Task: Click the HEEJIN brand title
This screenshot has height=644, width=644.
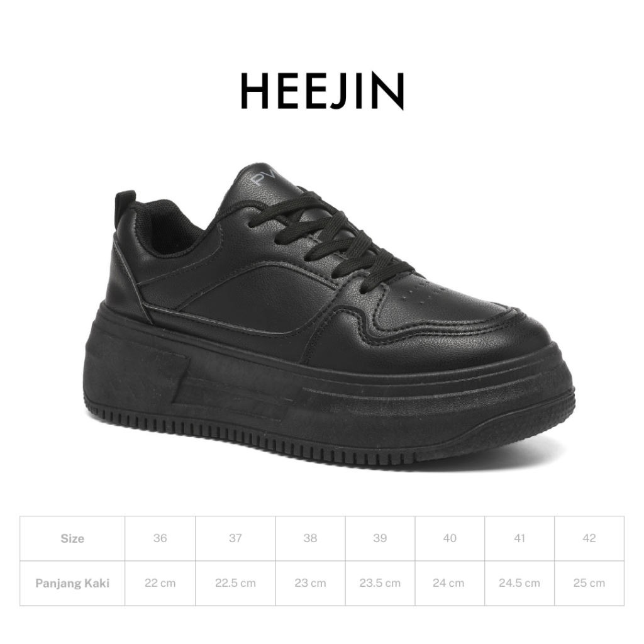Action: (323, 91)
